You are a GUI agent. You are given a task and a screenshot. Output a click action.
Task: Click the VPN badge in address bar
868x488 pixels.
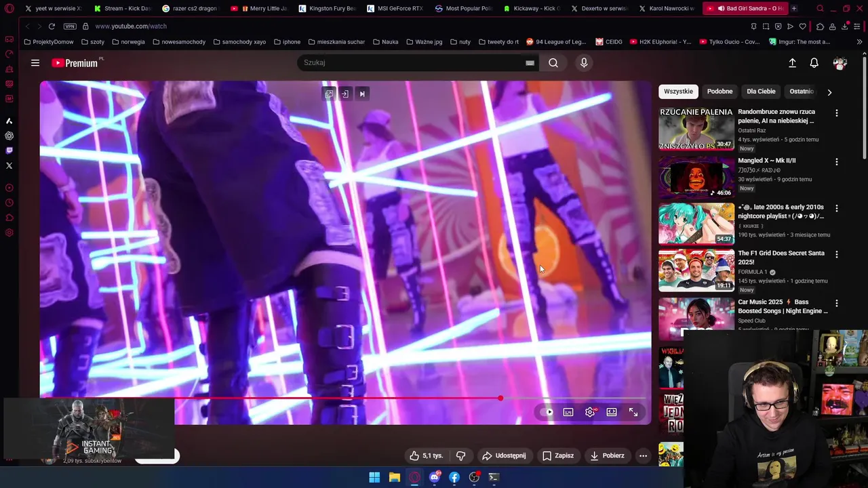click(x=70, y=26)
